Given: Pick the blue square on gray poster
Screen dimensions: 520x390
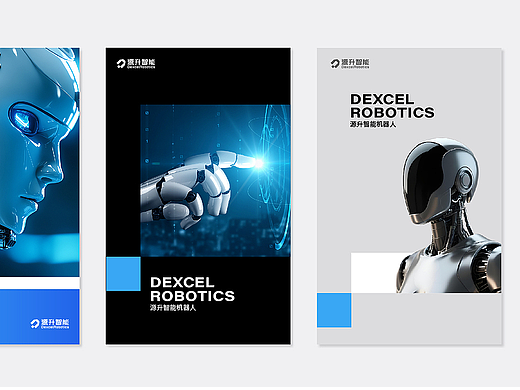Looking at the screenshot, I should 334,310.
